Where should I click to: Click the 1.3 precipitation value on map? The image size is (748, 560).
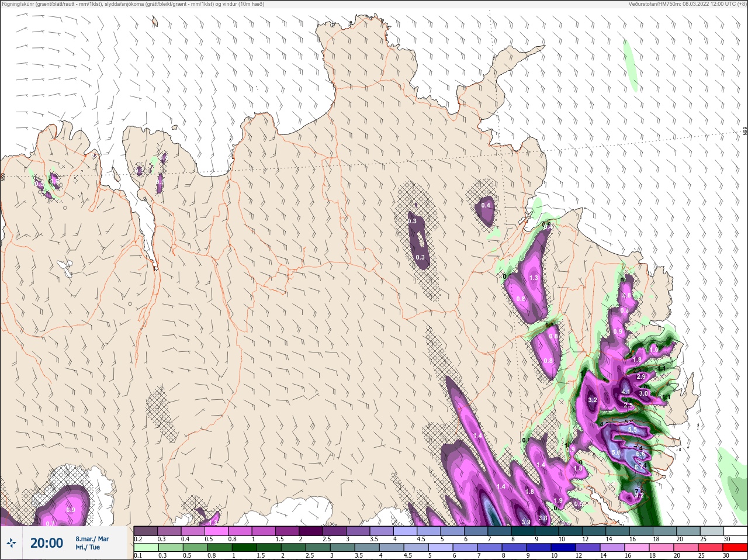click(533, 278)
